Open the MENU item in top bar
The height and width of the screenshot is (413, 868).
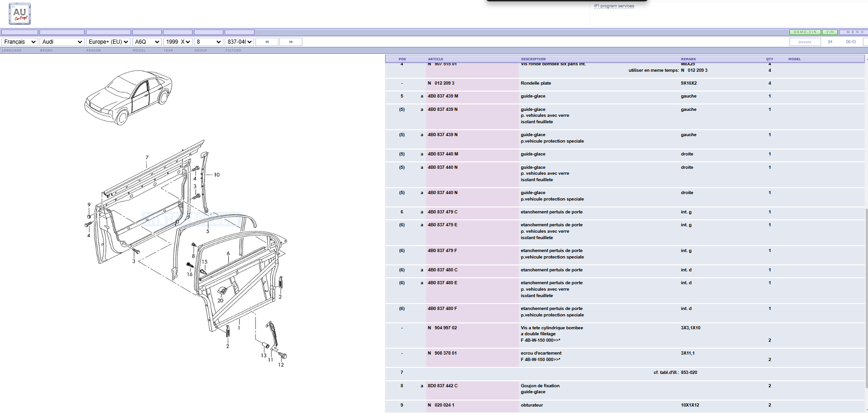(852, 32)
